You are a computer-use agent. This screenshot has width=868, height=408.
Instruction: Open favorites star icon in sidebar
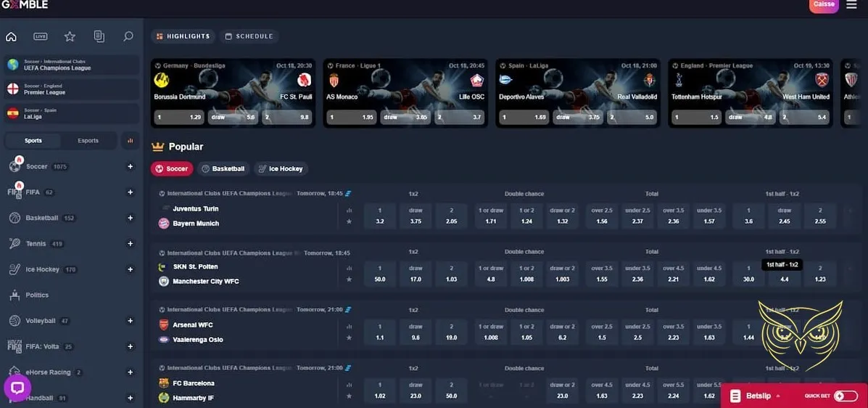click(x=70, y=36)
